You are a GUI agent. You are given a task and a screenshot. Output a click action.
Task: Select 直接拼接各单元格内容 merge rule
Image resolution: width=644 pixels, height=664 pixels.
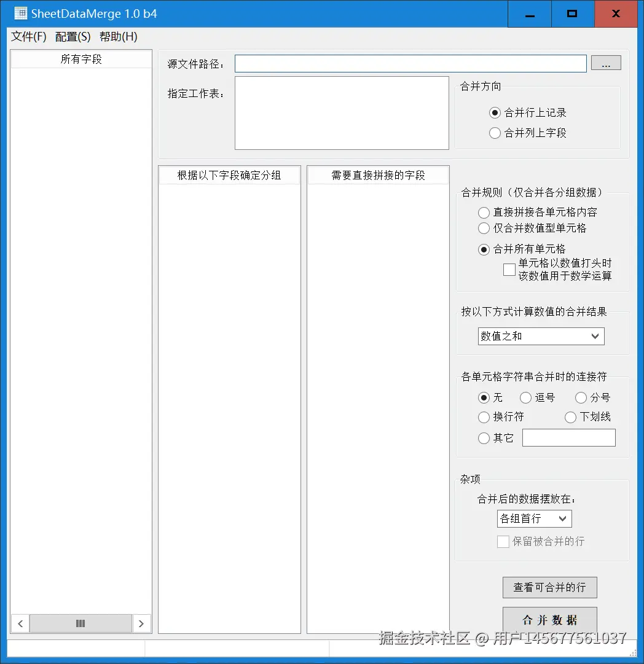[484, 213]
